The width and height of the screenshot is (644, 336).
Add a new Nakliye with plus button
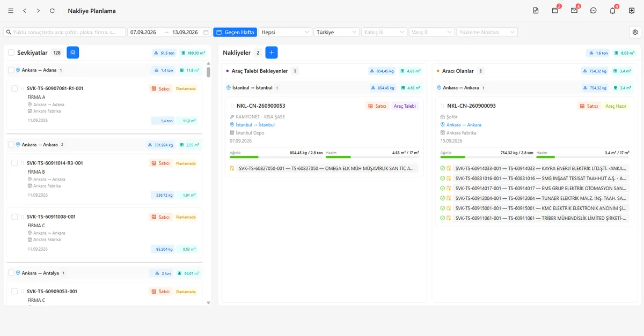point(272,53)
